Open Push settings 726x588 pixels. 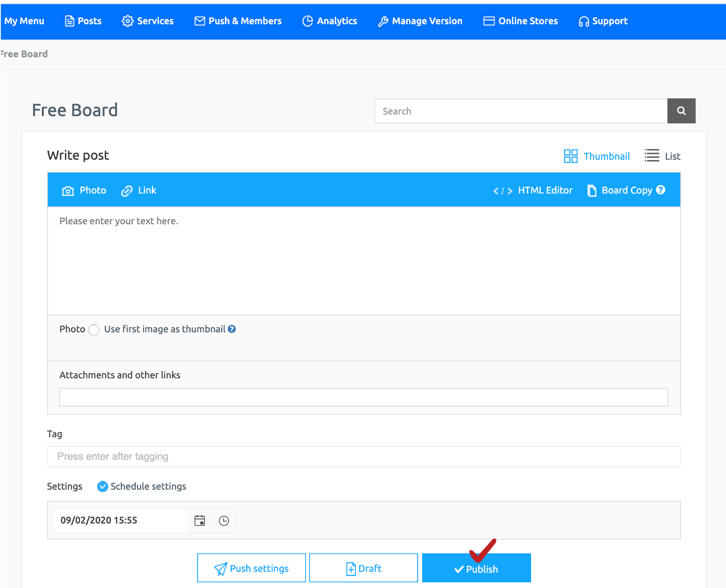point(251,568)
